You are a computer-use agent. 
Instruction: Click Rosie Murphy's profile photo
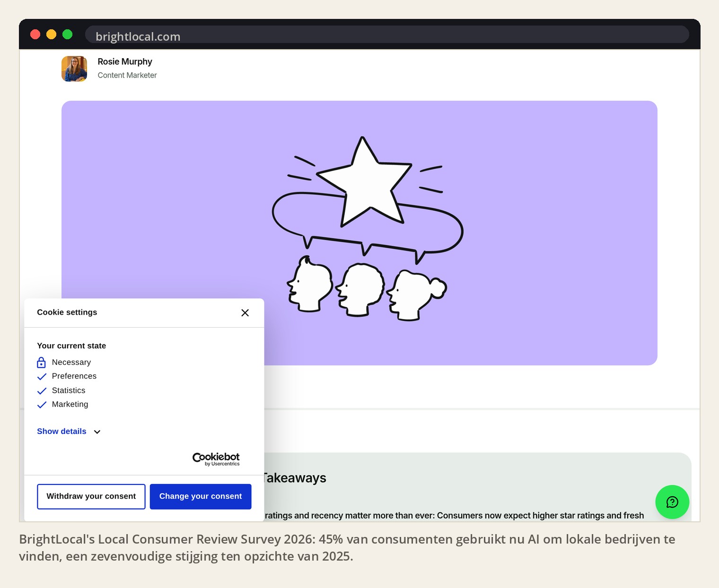74,69
